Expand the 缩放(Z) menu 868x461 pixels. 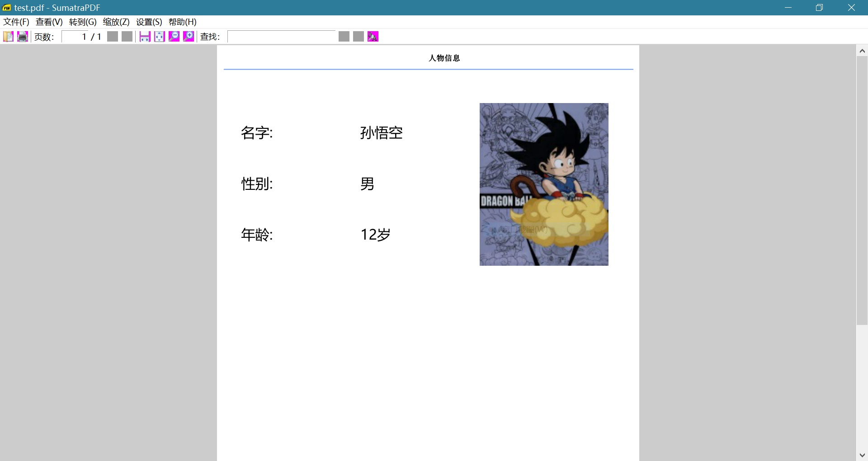(116, 22)
